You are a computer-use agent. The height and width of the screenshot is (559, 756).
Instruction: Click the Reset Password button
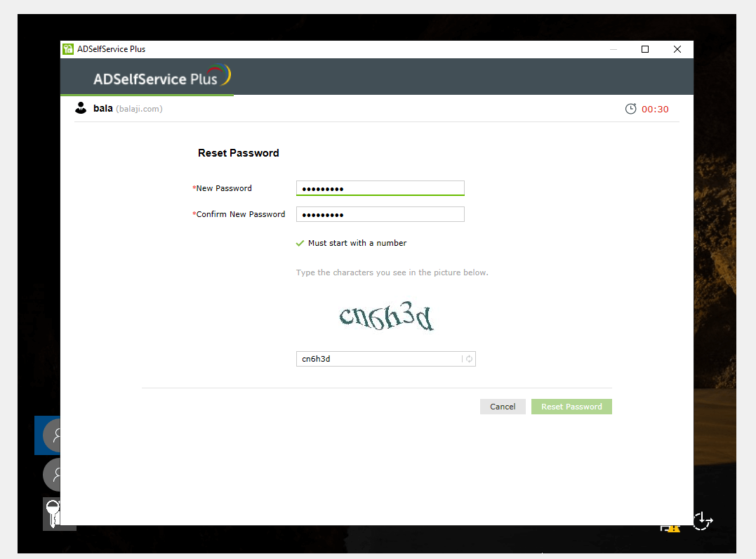(x=571, y=407)
